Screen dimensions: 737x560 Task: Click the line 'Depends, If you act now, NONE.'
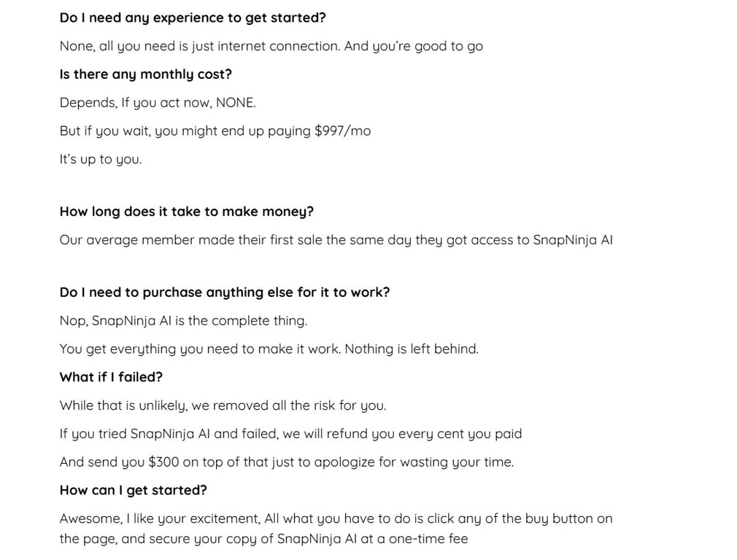[x=158, y=102]
